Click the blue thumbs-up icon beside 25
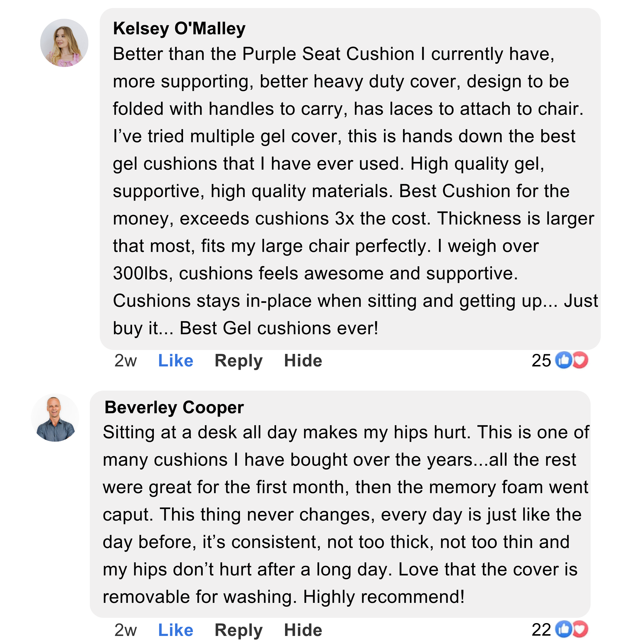The width and height of the screenshot is (644, 644). coord(563,360)
